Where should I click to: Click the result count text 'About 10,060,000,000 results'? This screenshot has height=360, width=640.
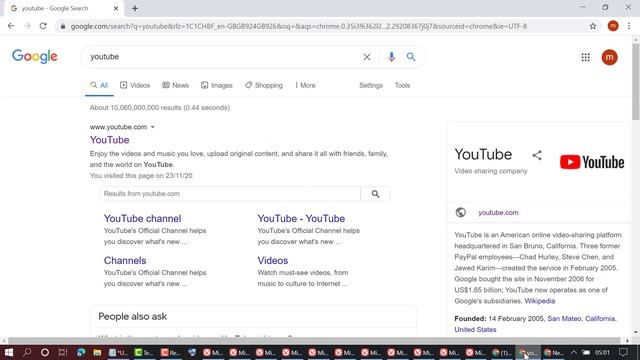coord(136,108)
